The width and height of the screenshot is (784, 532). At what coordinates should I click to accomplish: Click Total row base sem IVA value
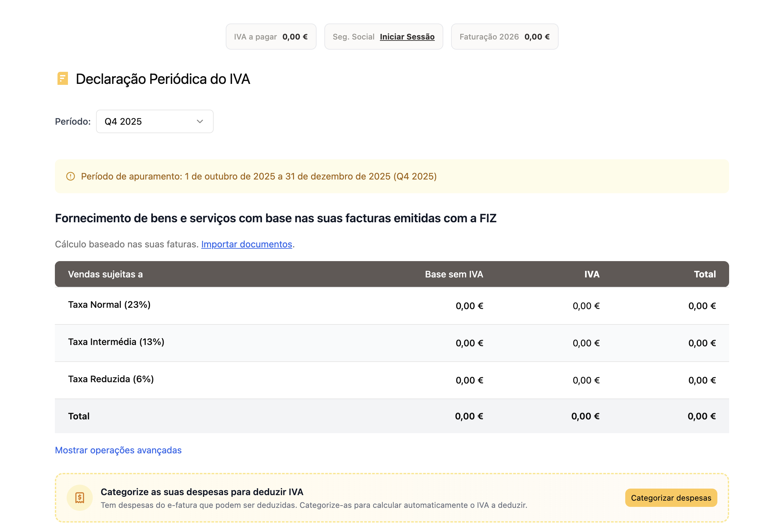tap(469, 416)
